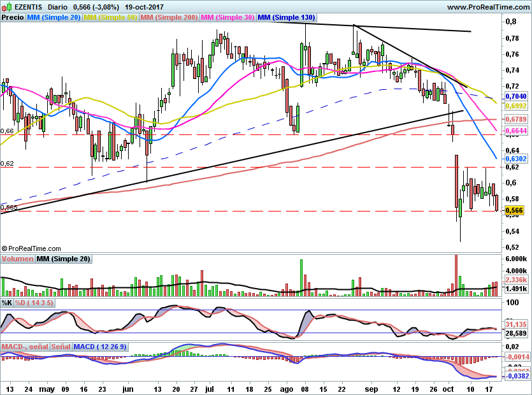Select the Precio indicator label
The height and width of the screenshot is (395, 532).
(x=13, y=17)
